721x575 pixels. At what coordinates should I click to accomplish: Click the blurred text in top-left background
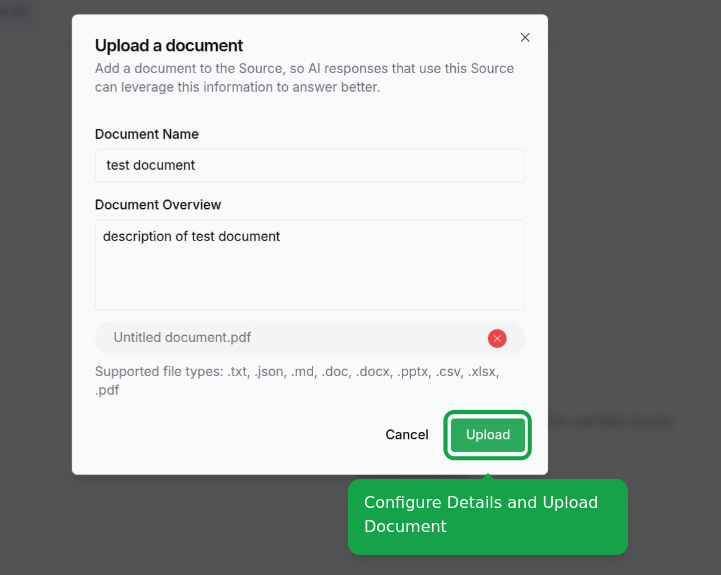[x=14, y=10]
